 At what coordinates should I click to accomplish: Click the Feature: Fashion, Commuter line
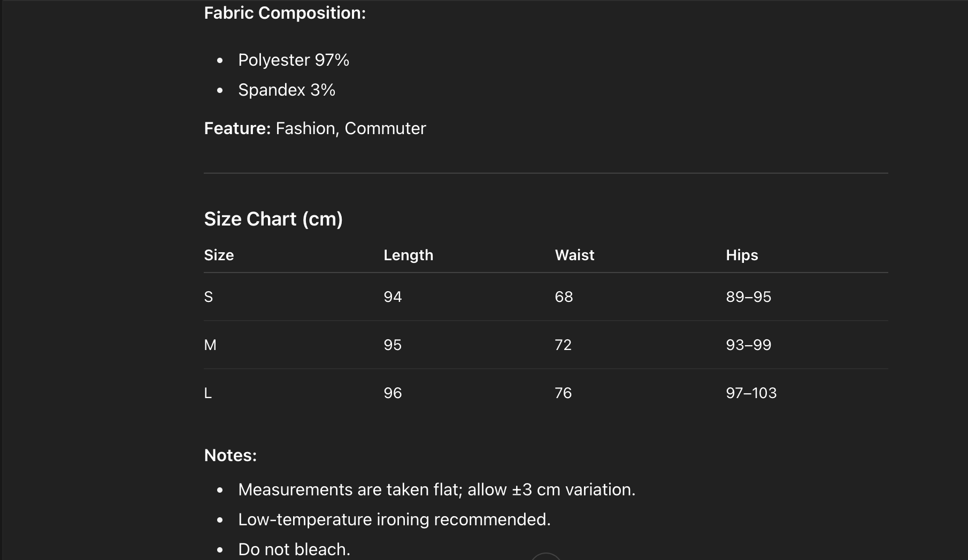click(x=315, y=129)
